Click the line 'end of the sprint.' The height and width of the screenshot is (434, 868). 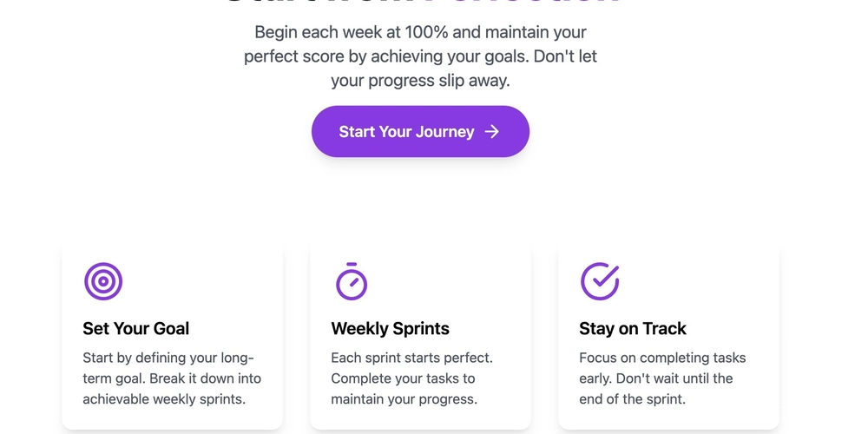(632, 398)
